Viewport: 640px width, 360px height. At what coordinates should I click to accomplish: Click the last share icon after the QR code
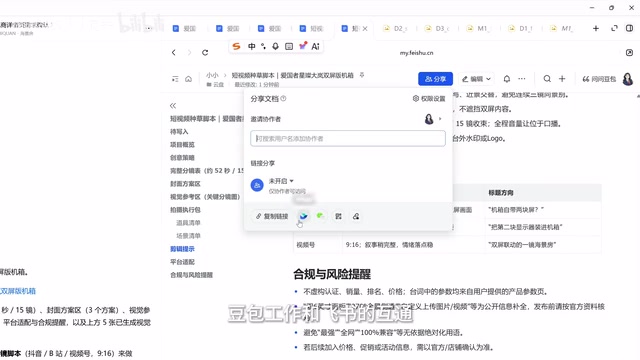tap(356, 216)
